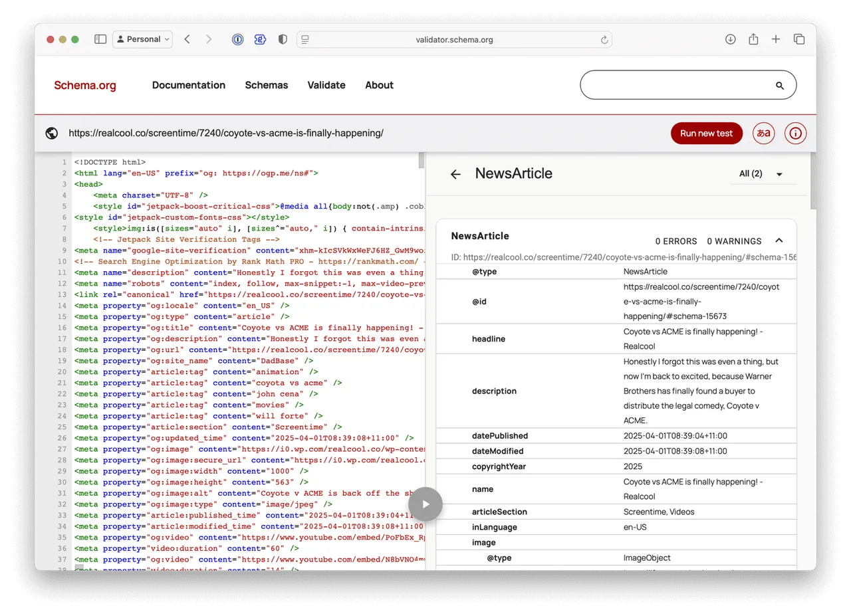Open the tab overview icon
Viewport: 851px width, 616px height.
[799, 39]
